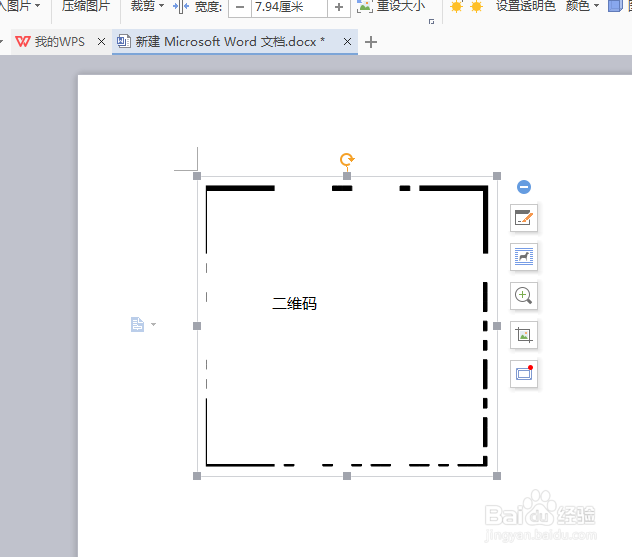Decrease width with the minus button

point(240,7)
